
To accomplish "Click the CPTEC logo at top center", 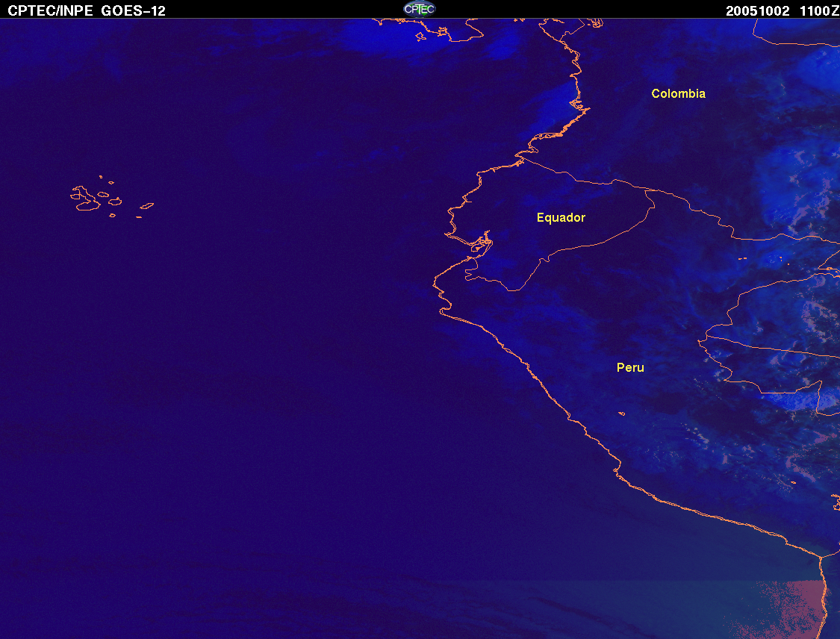I will coord(420,9).
